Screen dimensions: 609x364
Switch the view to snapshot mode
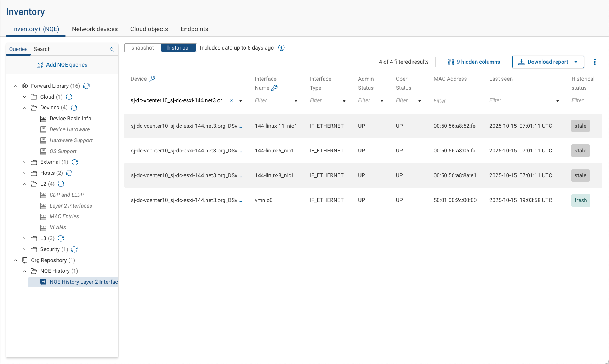(x=142, y=47)
